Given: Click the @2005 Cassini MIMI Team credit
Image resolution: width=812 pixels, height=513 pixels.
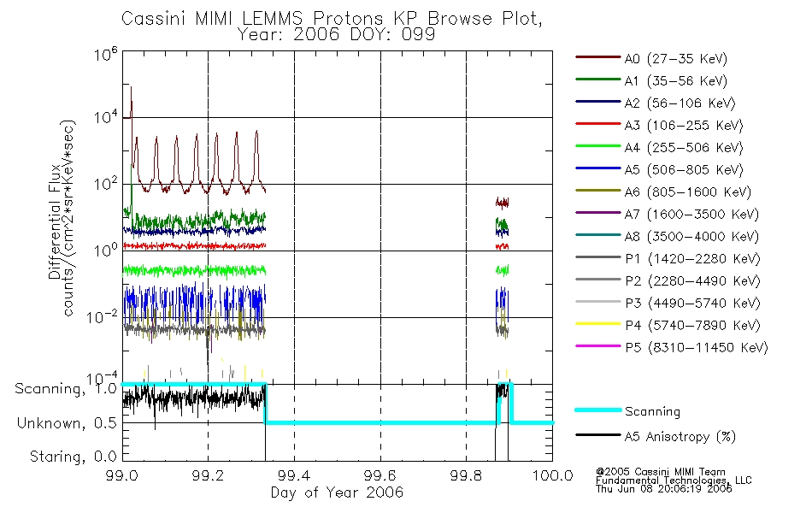Looking at the screenshot, I should click(660, 472).
